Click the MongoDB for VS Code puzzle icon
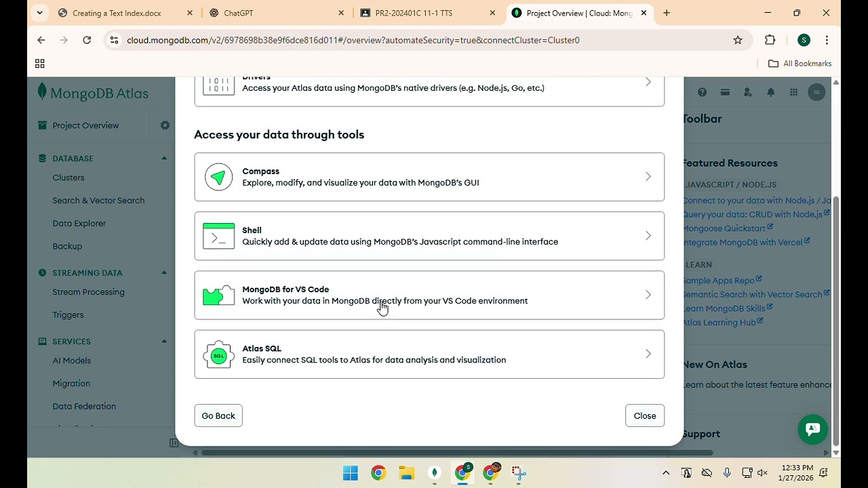 (x=218, y=296)
